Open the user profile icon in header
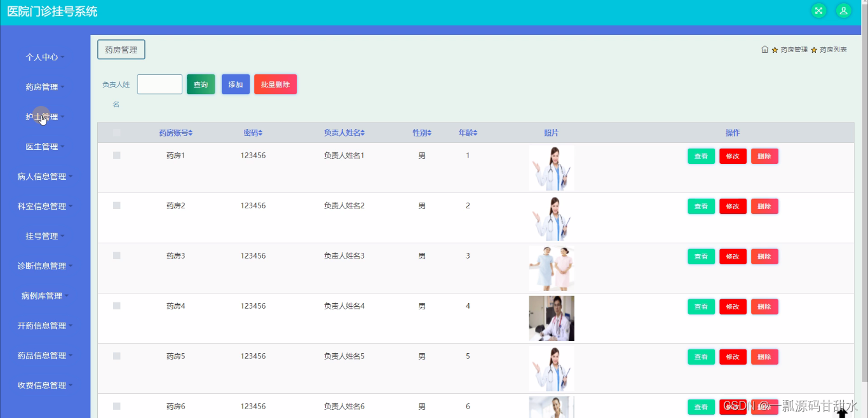Image resolution: width=868 pixels, height=418 pixels. (x=843, y=11)
